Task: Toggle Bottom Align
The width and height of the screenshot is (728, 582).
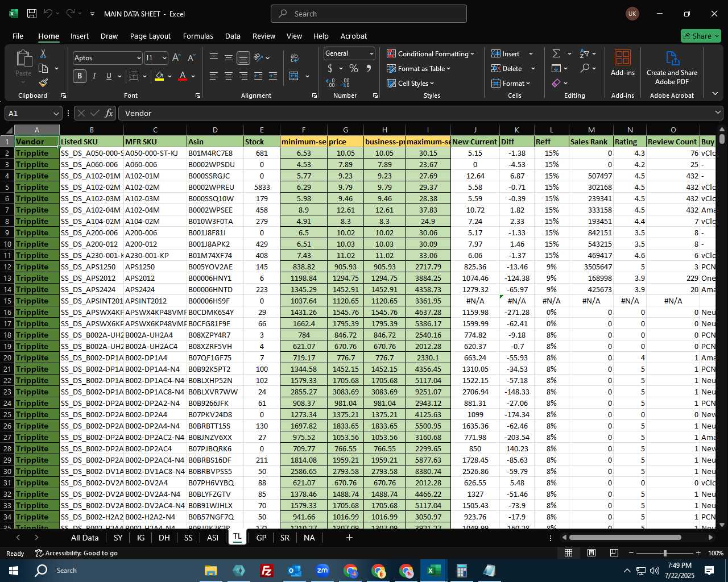Action: 243,58
